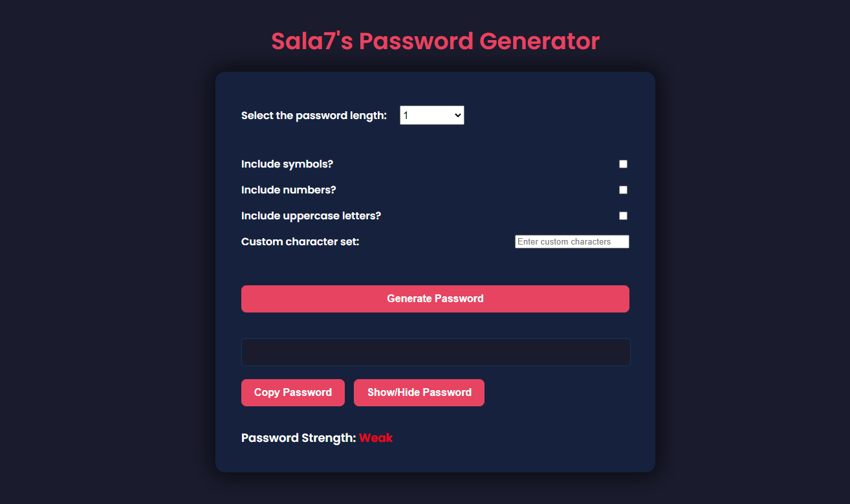
Task: Click the Include uppercase letters label
Action: (311, 215)
